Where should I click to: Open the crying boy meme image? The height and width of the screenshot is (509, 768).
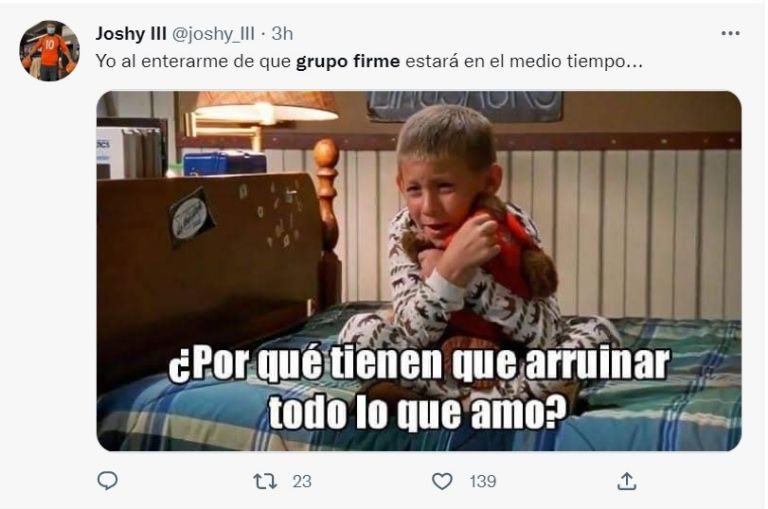tap(419, 271)
